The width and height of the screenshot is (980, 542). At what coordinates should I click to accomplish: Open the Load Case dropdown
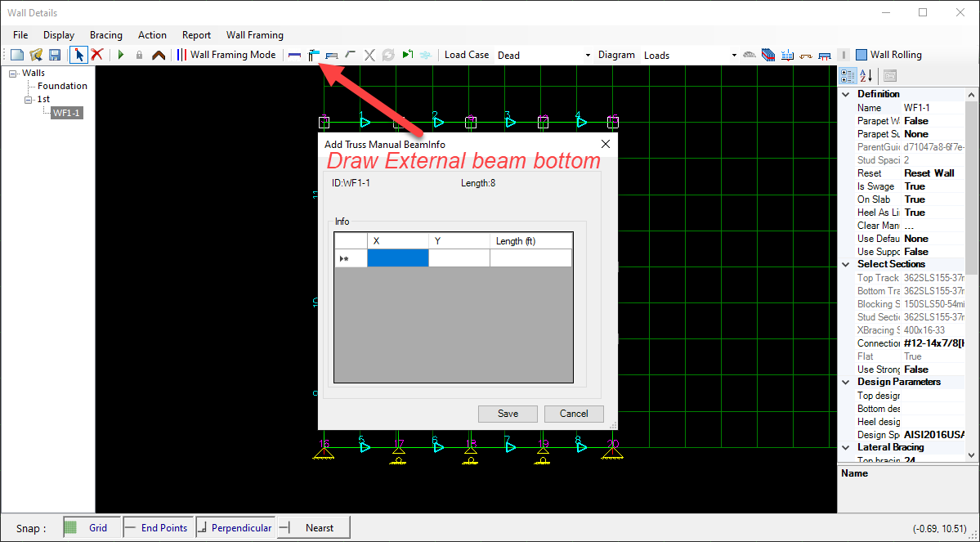point(588,56)
